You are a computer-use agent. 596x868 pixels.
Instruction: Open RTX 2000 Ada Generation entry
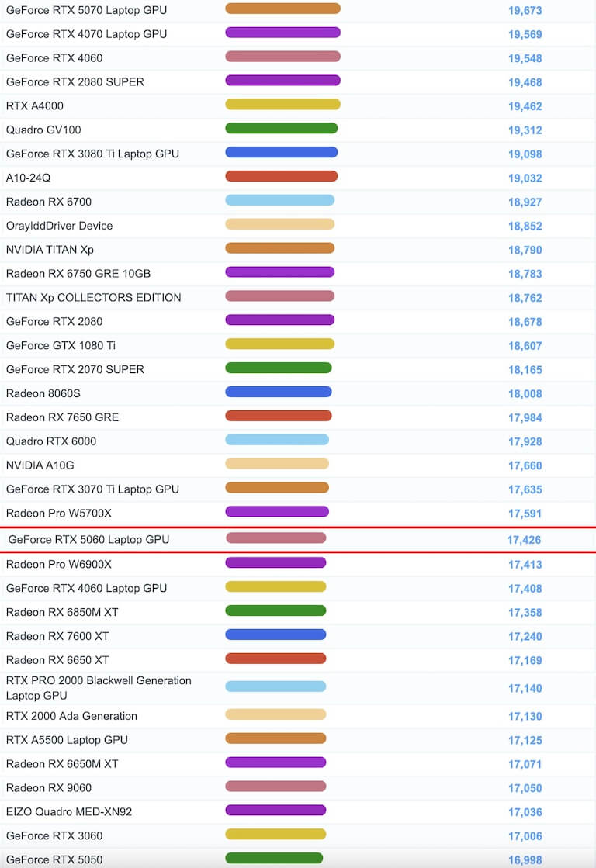point(71,716)
